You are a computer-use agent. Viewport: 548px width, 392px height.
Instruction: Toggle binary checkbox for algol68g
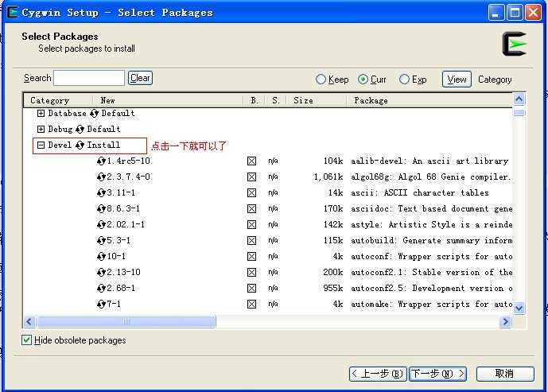coord(251,177)
